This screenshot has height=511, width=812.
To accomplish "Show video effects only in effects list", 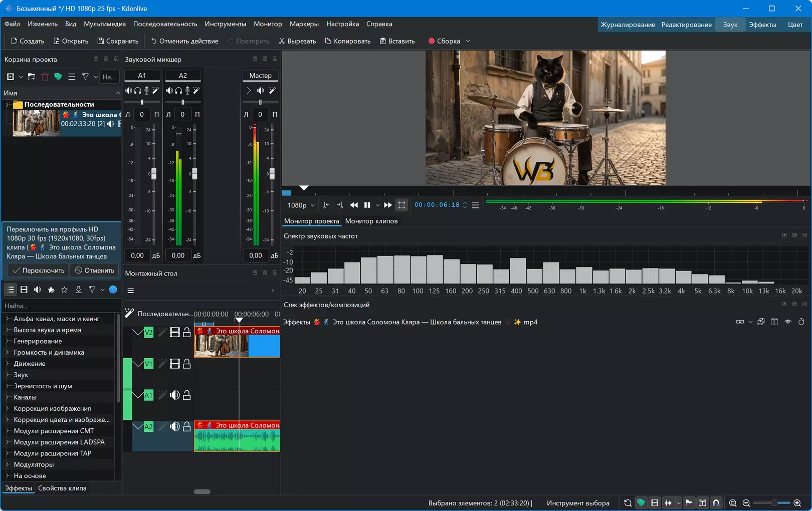I will (x=24, y=290).
